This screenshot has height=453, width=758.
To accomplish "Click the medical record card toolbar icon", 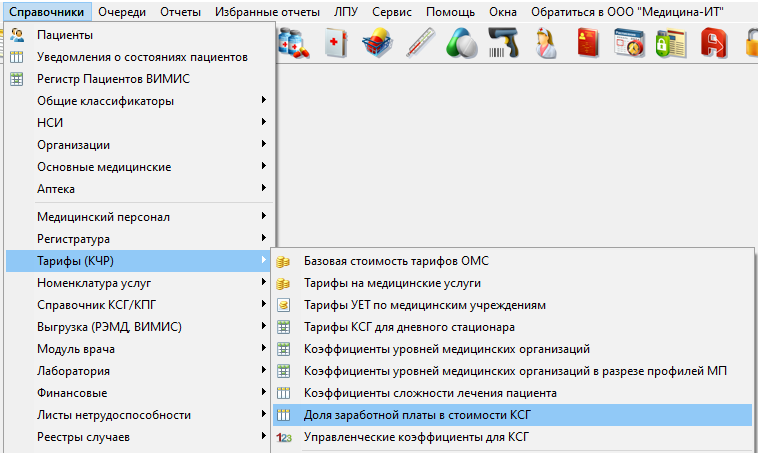I will [335, 43].
